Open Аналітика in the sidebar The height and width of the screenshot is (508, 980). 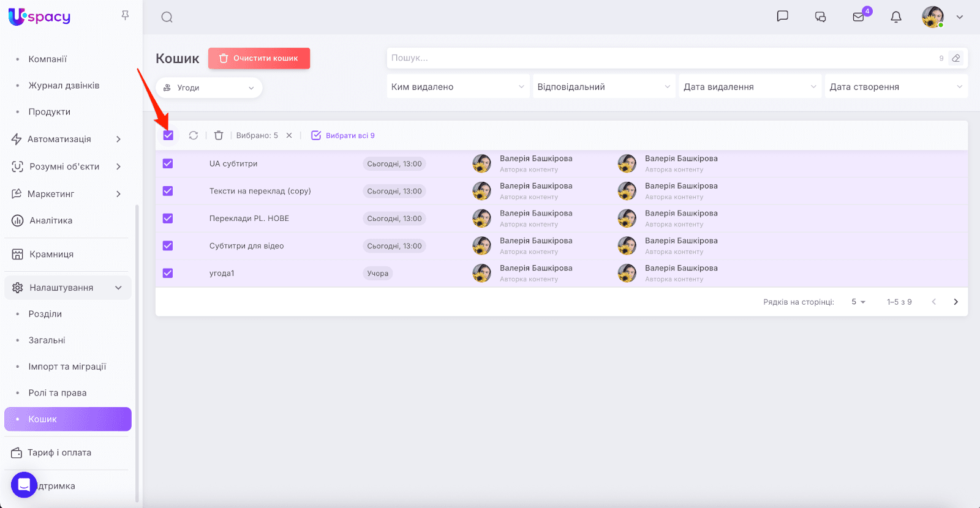coord(51,220)
